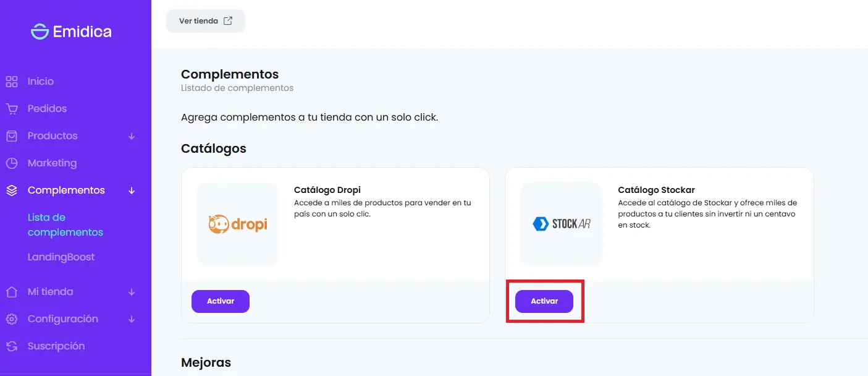
Task: Click the Emidica logo icon
Action: click(x=40, y=32)
